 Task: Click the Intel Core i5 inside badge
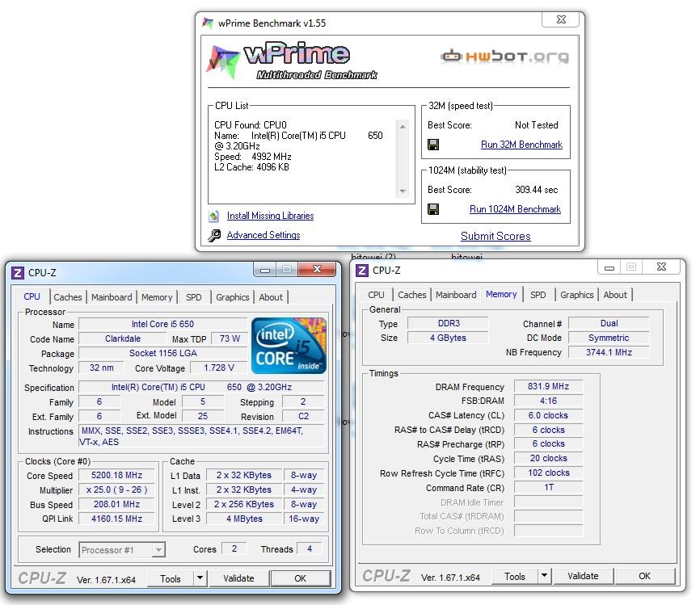tap(289, 346)
